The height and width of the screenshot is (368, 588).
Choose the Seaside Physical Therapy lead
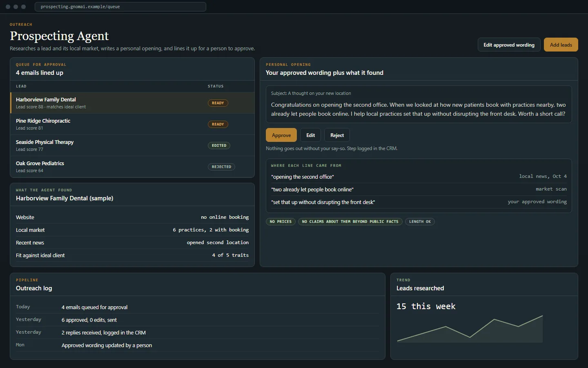tap(132, 146)
